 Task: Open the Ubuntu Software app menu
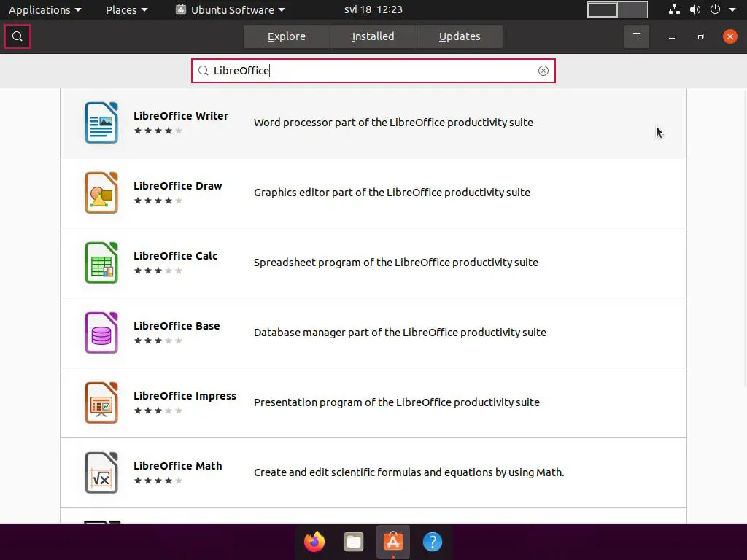(231, 9)
